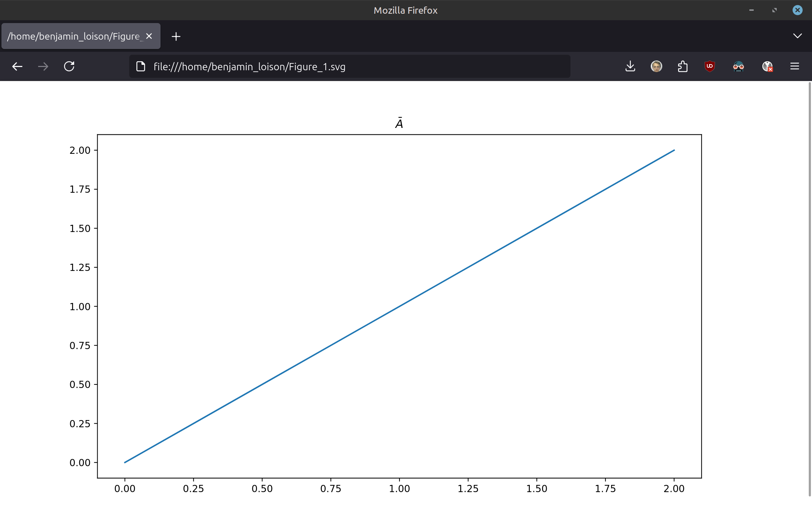
Task: Minimize the Firefox window
Action: (x=751, y=10)
